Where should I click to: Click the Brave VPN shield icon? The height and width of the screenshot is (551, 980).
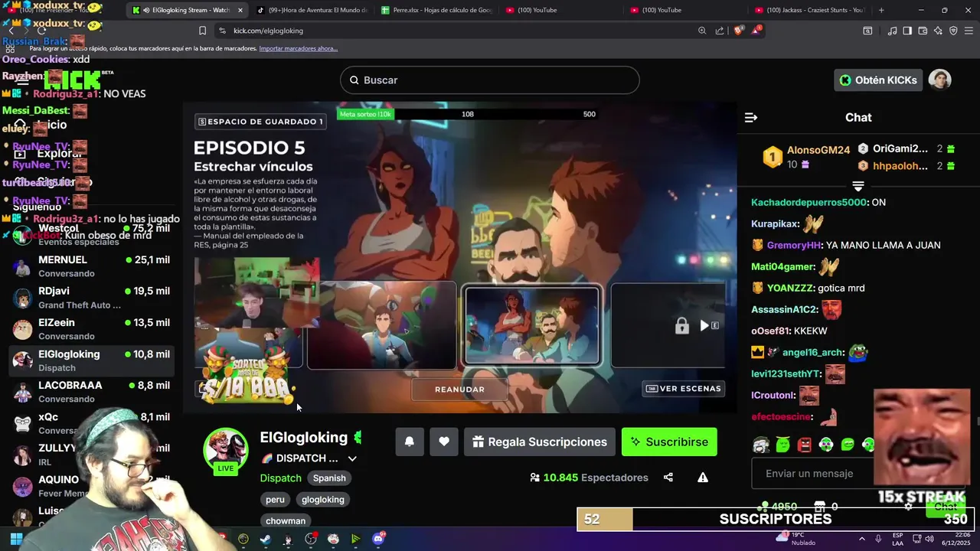pyautogui.click(x=953, y=31)
